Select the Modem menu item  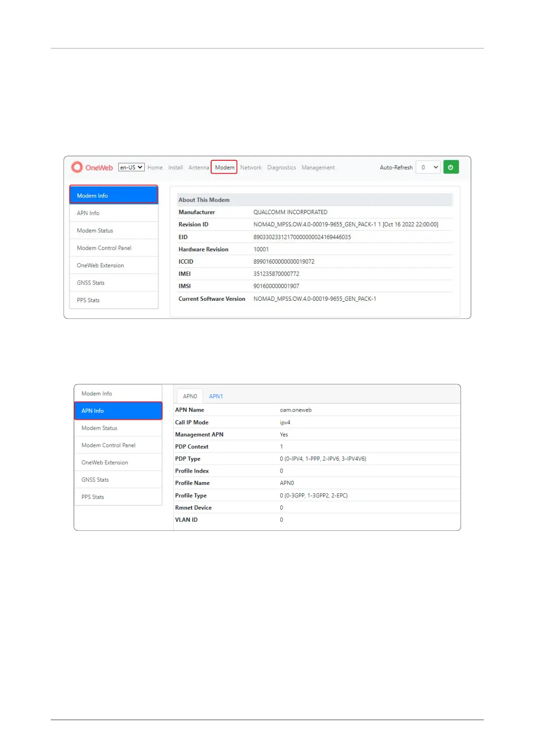click(224, 167)
